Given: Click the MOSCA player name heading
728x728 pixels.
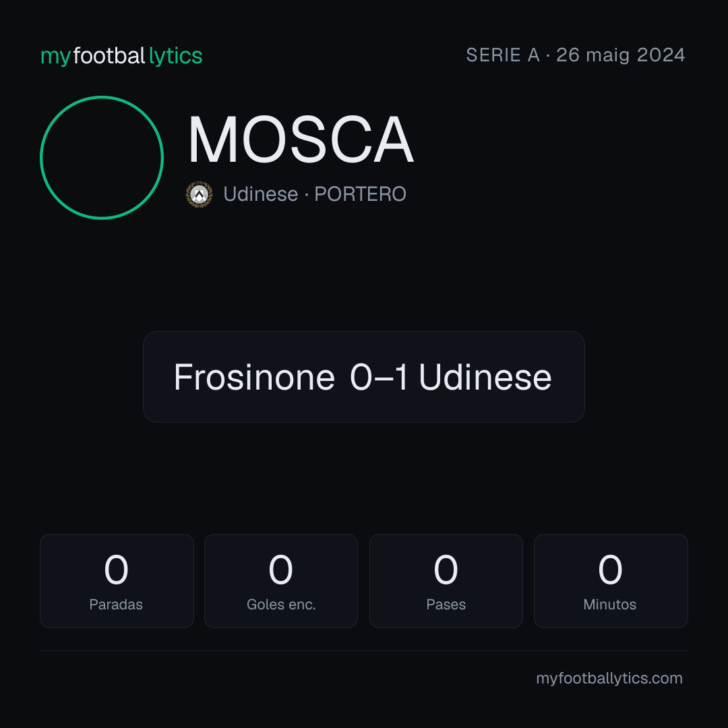Looking at the screenshot, I should tap(301, 140).
